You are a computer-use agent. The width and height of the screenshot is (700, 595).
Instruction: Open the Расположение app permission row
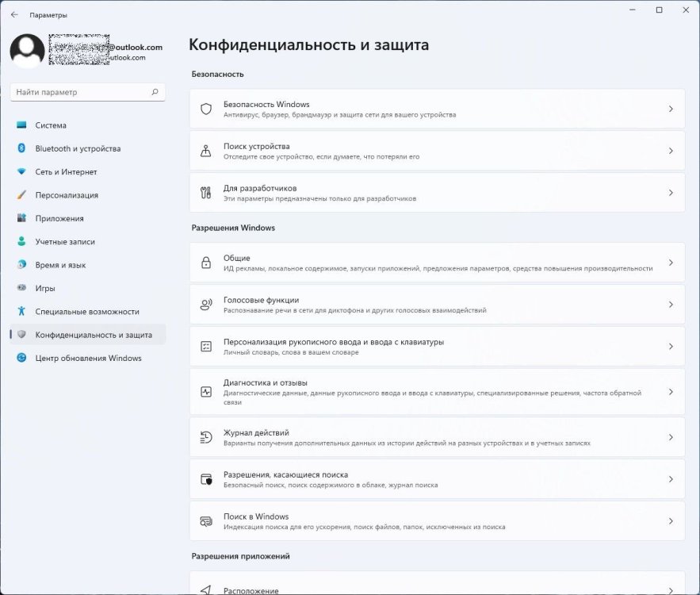[x=436, y=588]
